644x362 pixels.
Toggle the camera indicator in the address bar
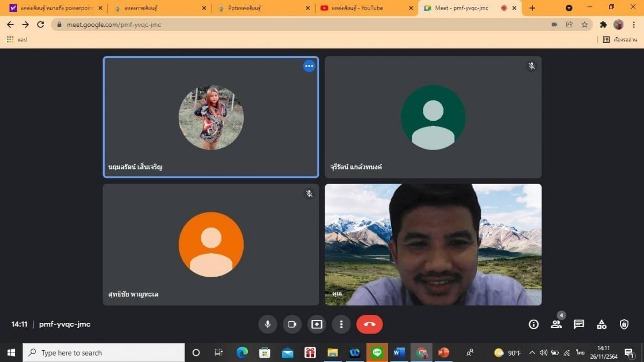[554, 25]
